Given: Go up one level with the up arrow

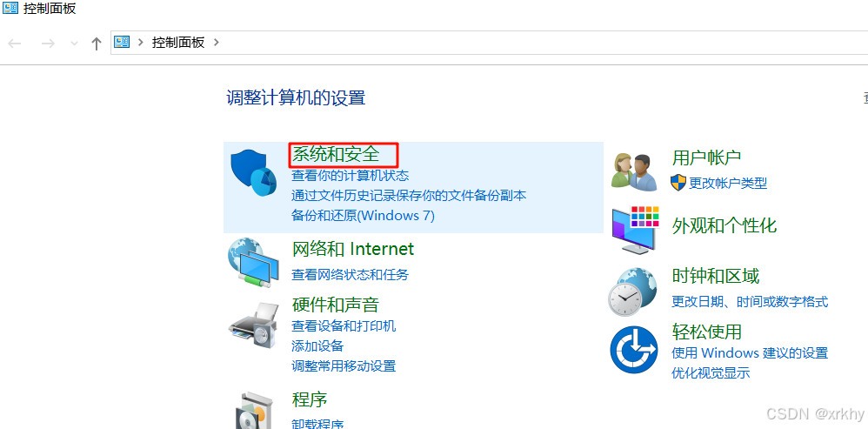Looking at the screenshot, I should (x=97, y=44).
